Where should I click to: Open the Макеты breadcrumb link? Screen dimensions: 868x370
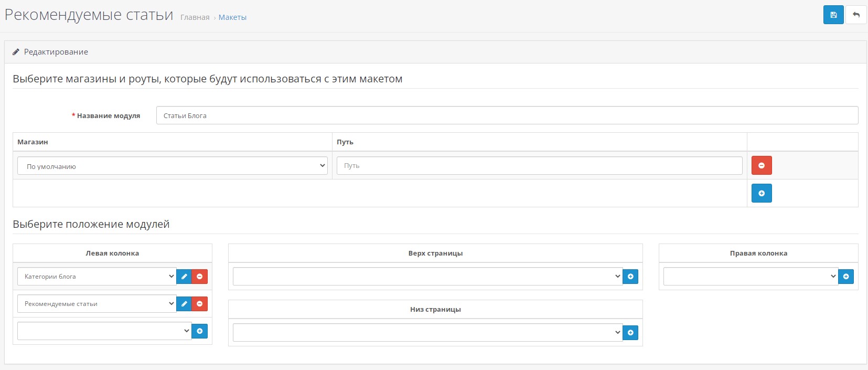232,17
